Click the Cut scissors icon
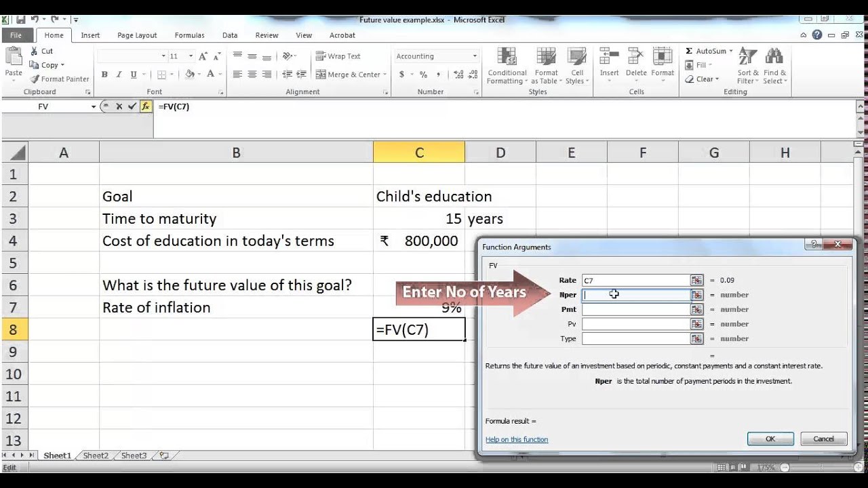 click(35, 51)
